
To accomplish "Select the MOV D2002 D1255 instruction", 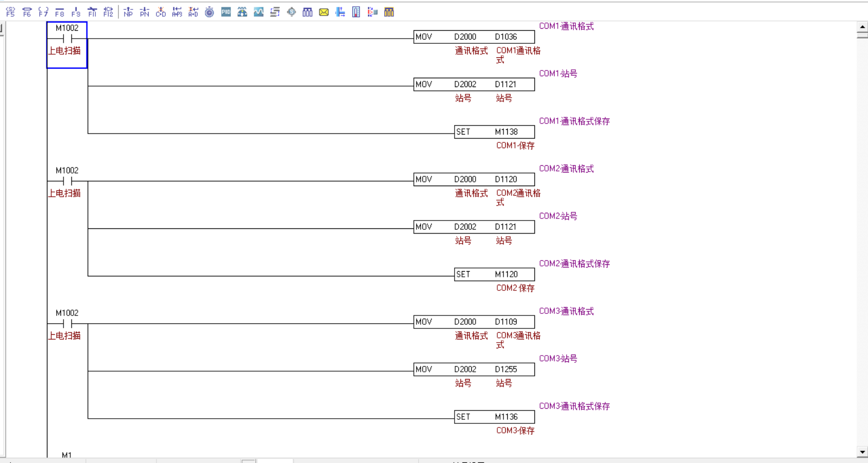I will 473,369.
